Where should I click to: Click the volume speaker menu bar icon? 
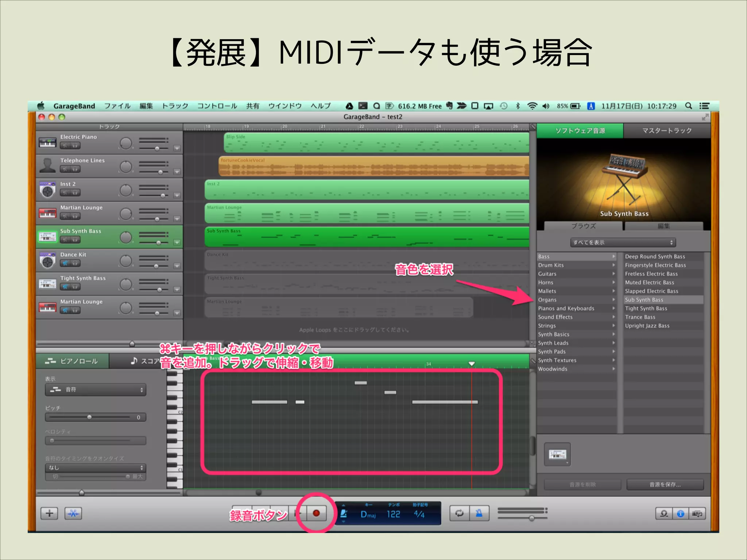(x=546, y=106)
